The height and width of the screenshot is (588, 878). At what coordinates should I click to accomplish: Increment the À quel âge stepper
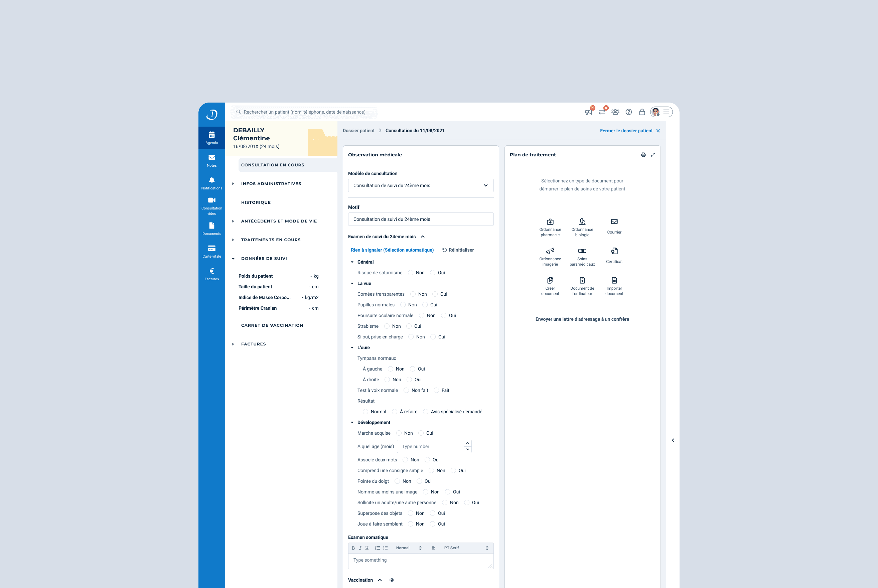pyautogui.click(x=467, y=443)
